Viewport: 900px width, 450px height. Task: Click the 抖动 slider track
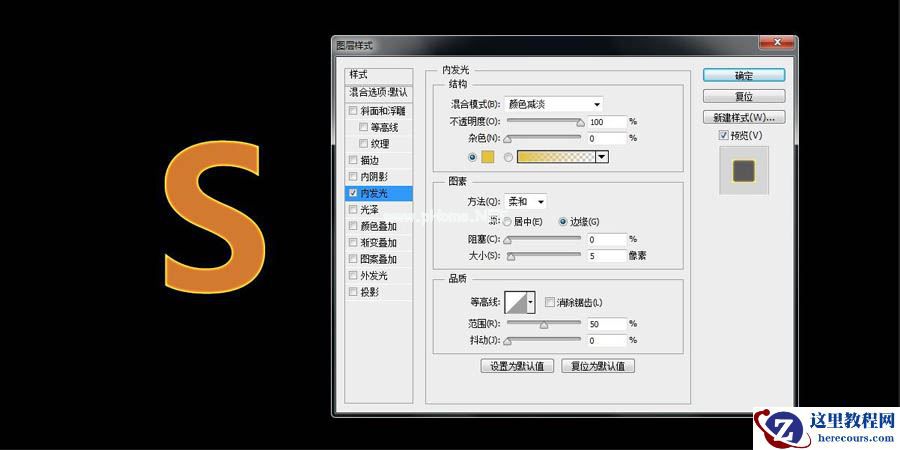click(x=543, y=340)
